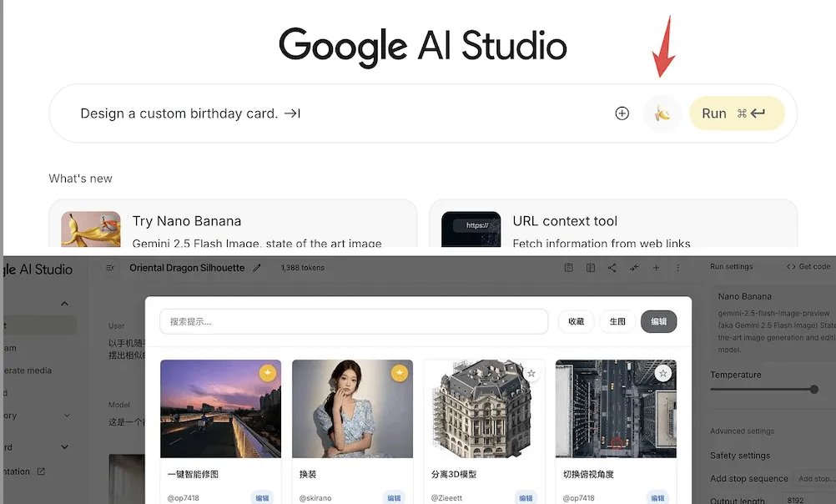Open the 一键智能修图 sunset thumbnail
Screen dimensions: 836x504
(x=221, y=409)
